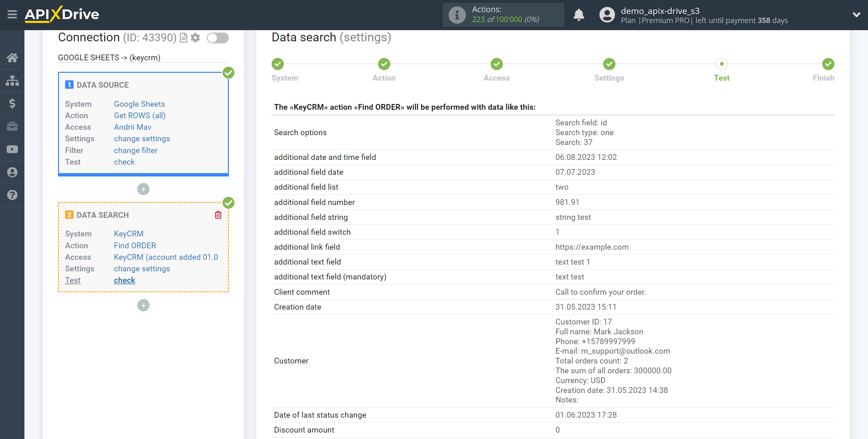
Task: Click the Data Source checkmark badge
Action: point(229,72)
